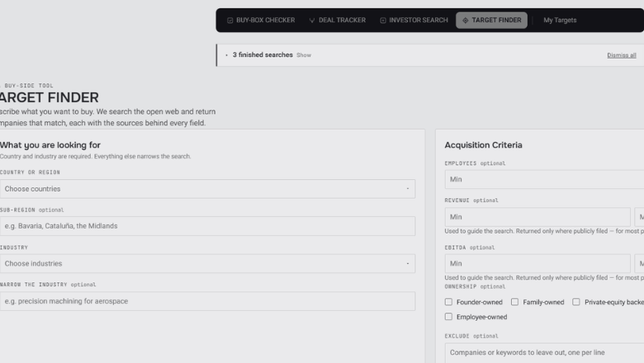Check the Family-owned checkbox

(x=514, y=302)
